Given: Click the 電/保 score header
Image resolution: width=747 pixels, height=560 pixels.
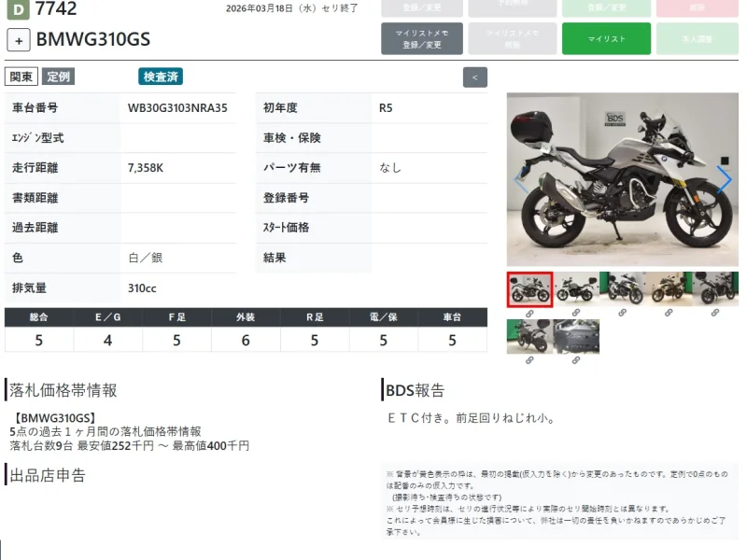Looking at the screenshot, I should (x=384, y=317).
